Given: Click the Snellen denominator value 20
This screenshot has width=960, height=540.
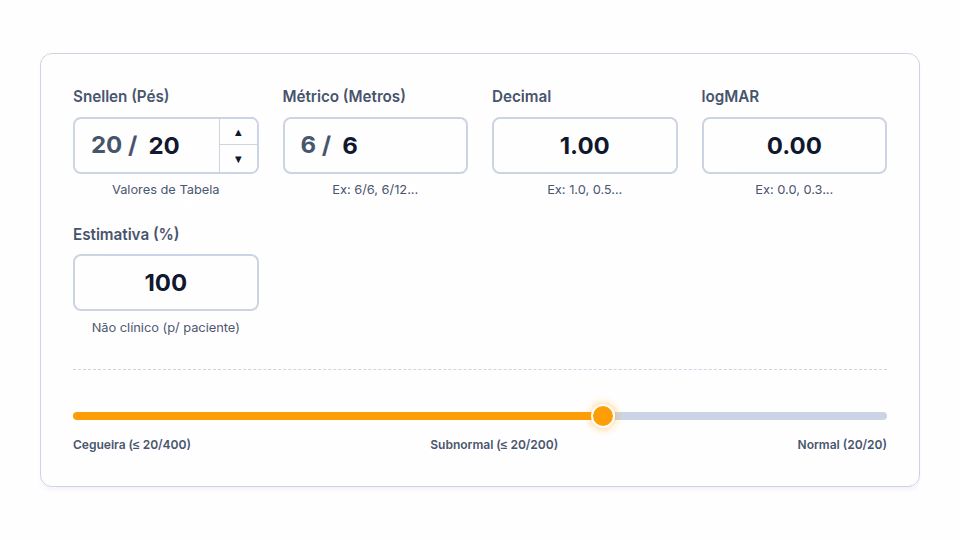Looking at the screenshot, I should [164, 146].
